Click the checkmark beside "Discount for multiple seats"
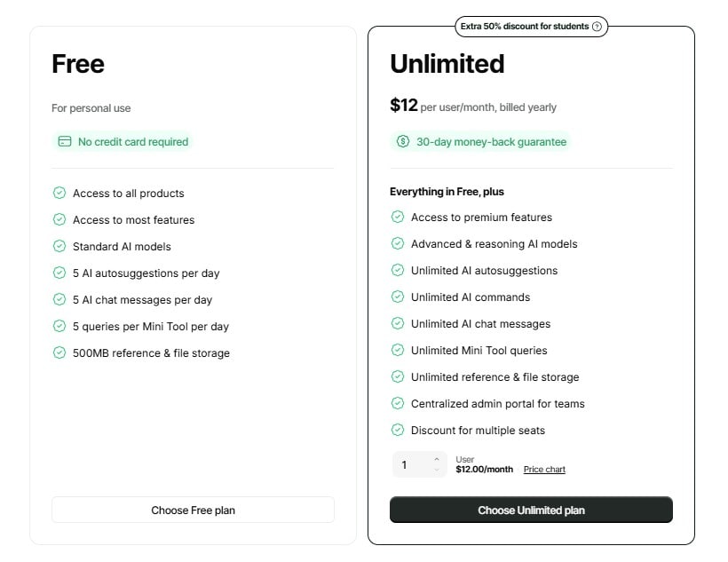 [397, 430]
